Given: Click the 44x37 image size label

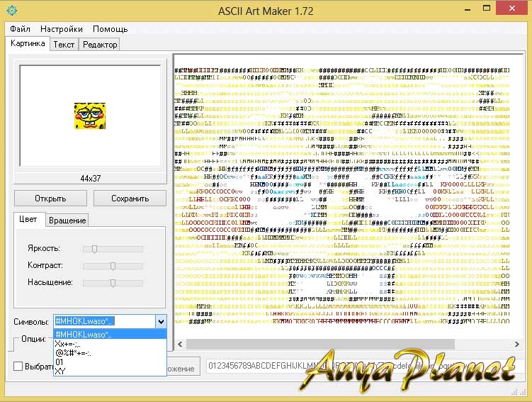Looking at the screenshot, I should 90,178.
